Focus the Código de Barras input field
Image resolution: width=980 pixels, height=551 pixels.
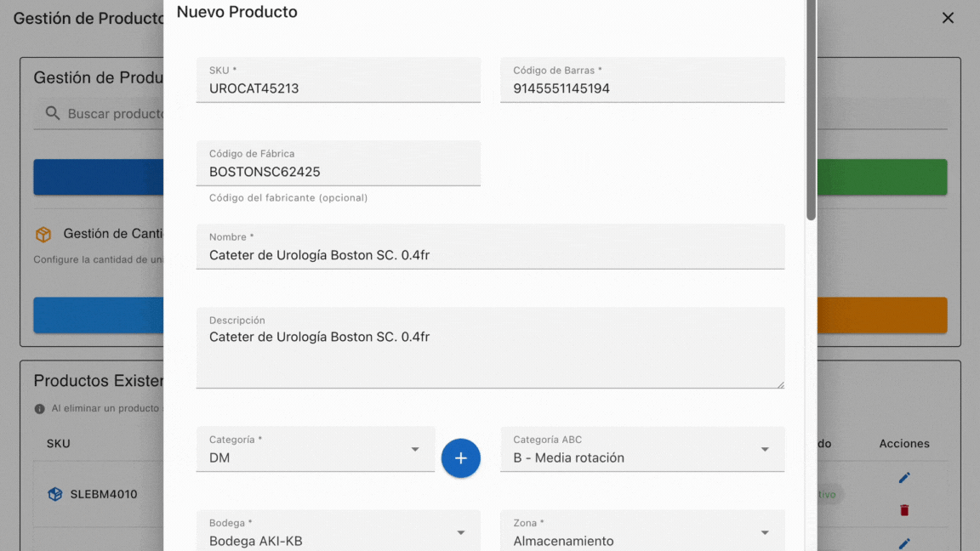(x=641, y=88)
